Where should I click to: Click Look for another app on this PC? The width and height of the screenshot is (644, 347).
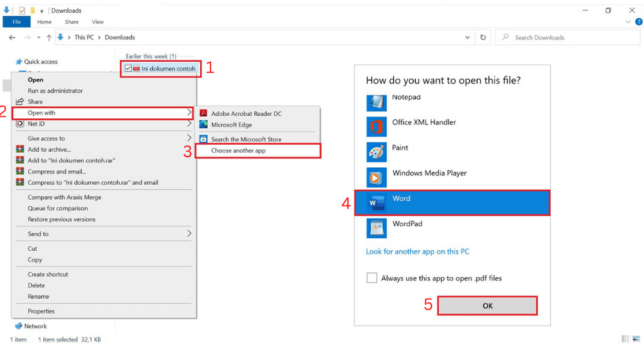pos(417,251)
